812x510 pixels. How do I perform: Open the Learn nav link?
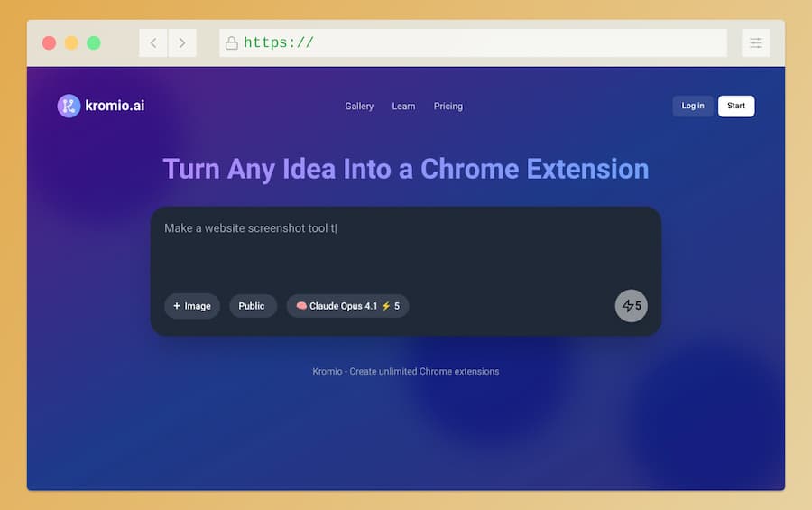[403, 107]
